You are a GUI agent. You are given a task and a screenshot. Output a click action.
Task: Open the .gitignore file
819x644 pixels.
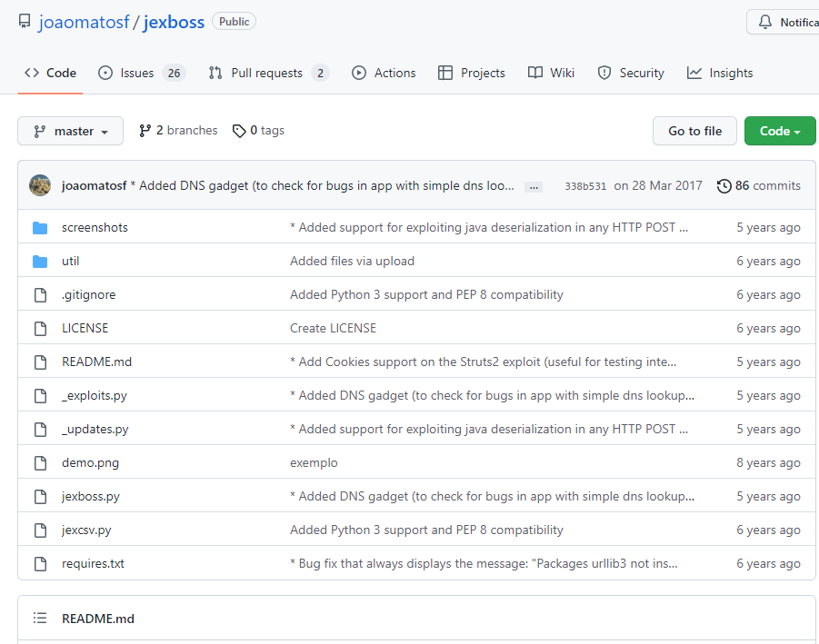[88, 295]
